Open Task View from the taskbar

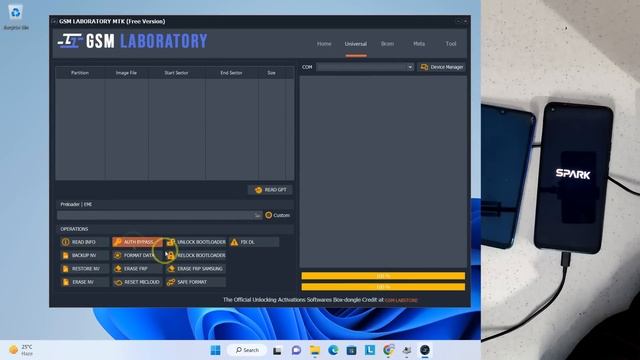tap(278, 350)
